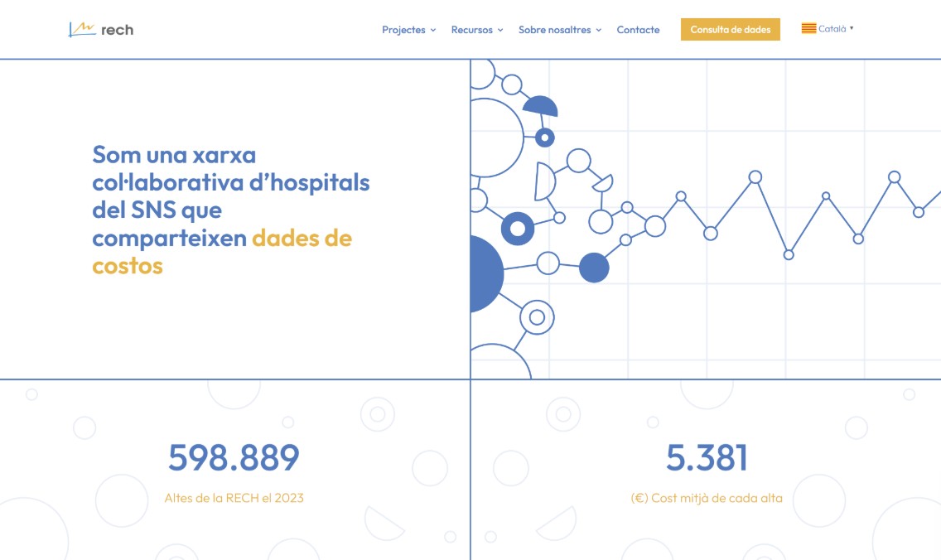The height and width of the screenshot is (560, 941).
Task: Click the solid blue dome shape in the illustration
Action: click(541, 108)
